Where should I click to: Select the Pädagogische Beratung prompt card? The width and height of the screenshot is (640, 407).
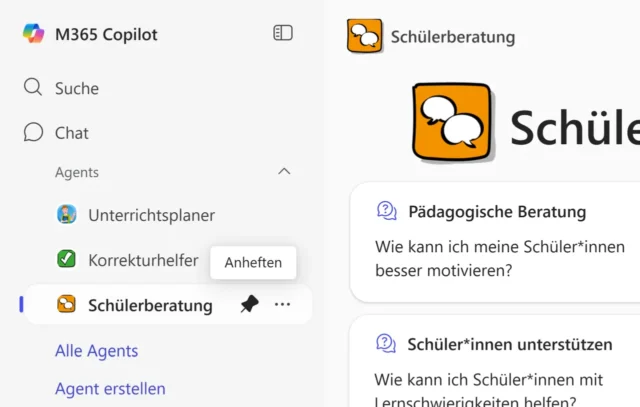[495, 242]
